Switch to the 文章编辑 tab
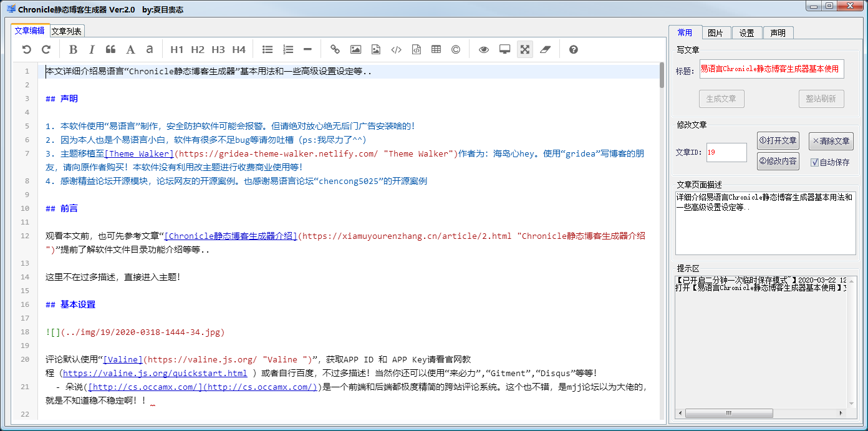 point(30,31)
